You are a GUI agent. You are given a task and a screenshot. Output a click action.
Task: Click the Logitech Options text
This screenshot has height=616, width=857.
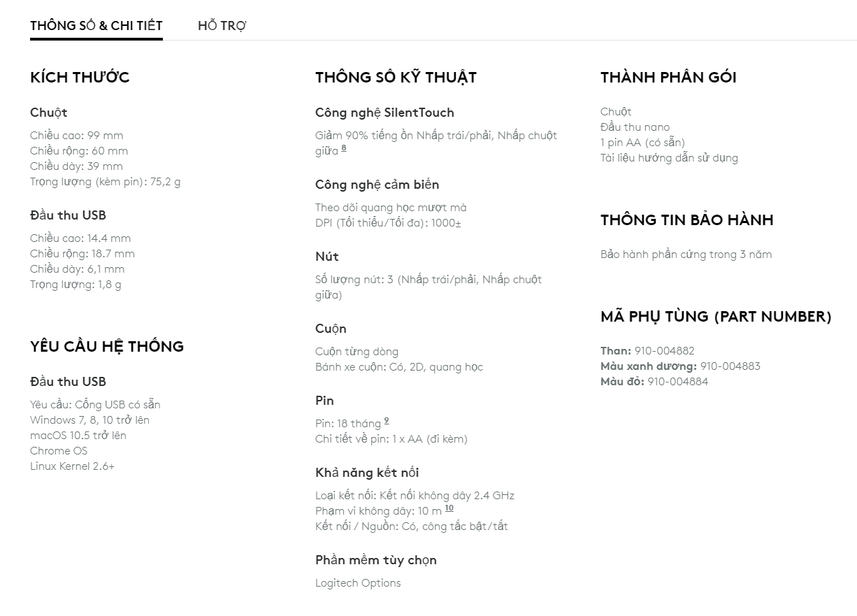pyautogui.click(x=358, y=583)
